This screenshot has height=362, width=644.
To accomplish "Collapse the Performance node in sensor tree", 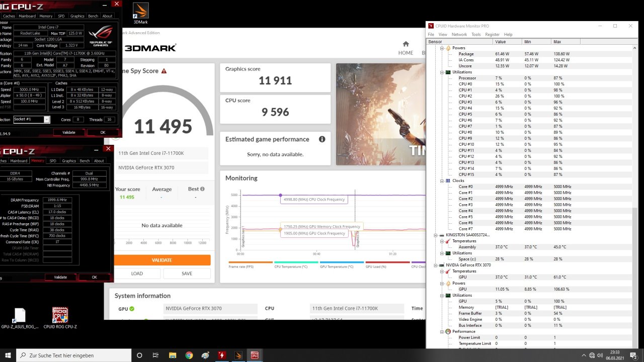I will pos(442,331).
